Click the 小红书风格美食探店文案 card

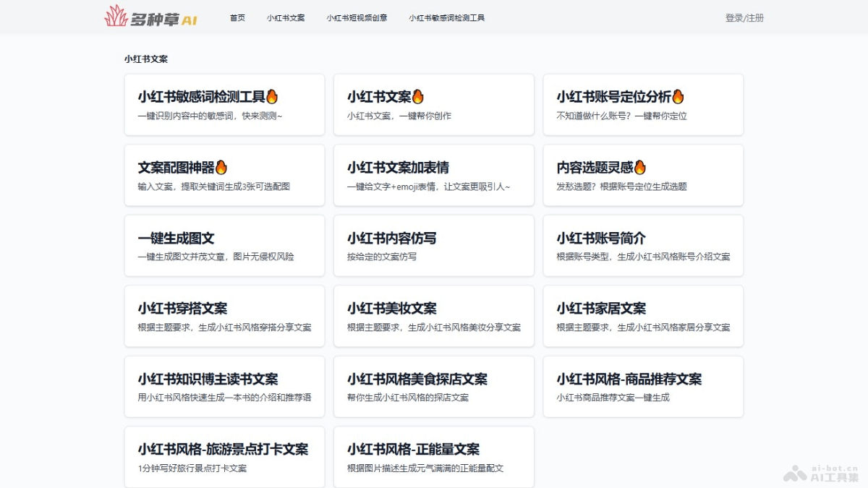click(x=434, y=386)
